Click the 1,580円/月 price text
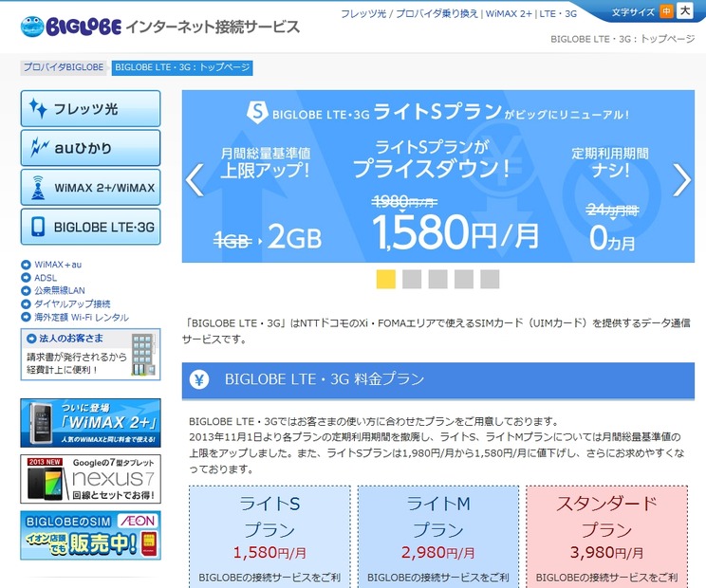The height and width of the screenshot is (588, 706). coord(269,553)
